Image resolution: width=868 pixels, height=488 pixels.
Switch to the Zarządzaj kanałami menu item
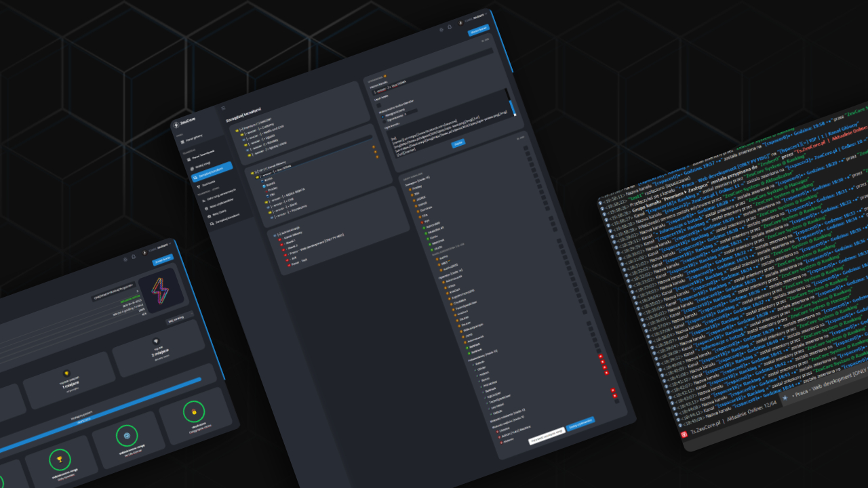[x=212, y=173]
